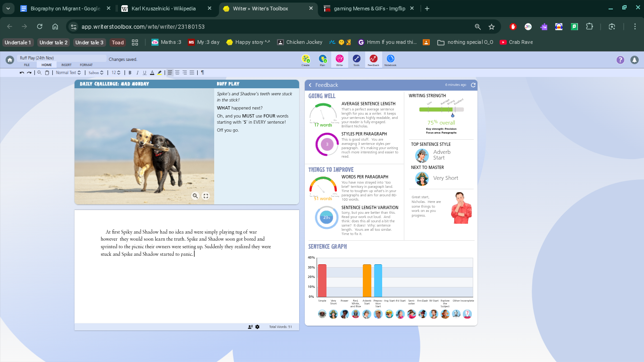The height and width of the screenshot is (362, 644).
Task: Pick the text highlight color
Action: tap(159, 73)
